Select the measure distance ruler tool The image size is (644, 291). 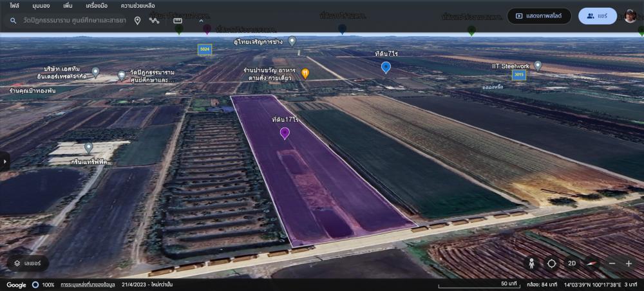(178, 21)
